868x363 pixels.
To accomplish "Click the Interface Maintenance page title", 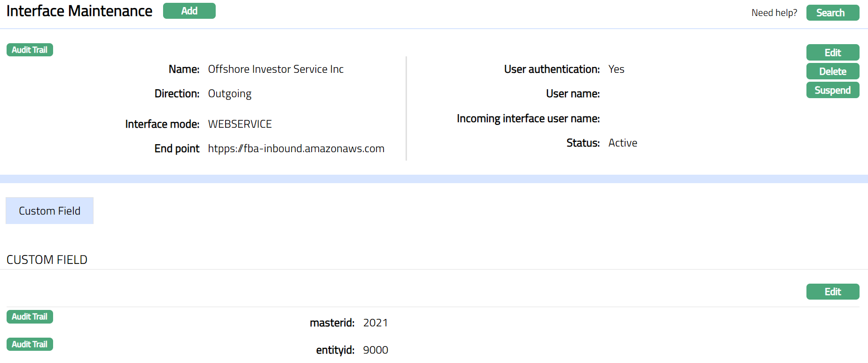I will coord(79,11).
